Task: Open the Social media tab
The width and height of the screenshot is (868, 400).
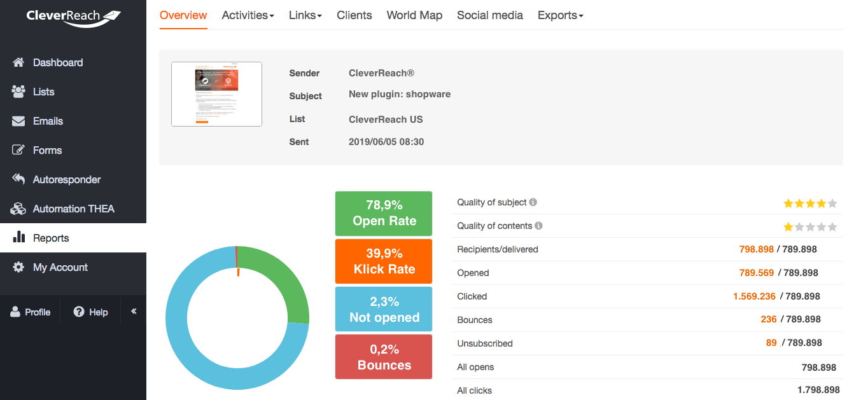Action: point(490,15)
